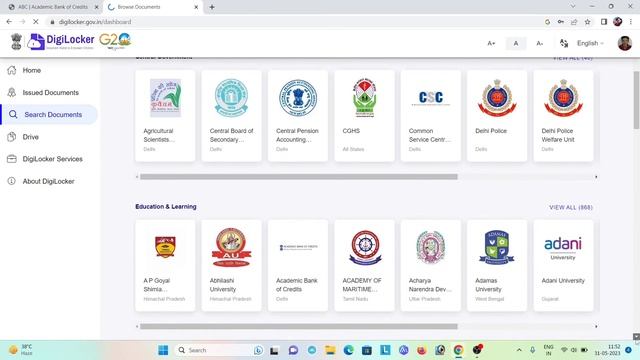This screenshot has height=360, width=640.
Task: Click right arrow of Education & Learning scrollbar
Action: pyautogui.click(x=596, y=327)
